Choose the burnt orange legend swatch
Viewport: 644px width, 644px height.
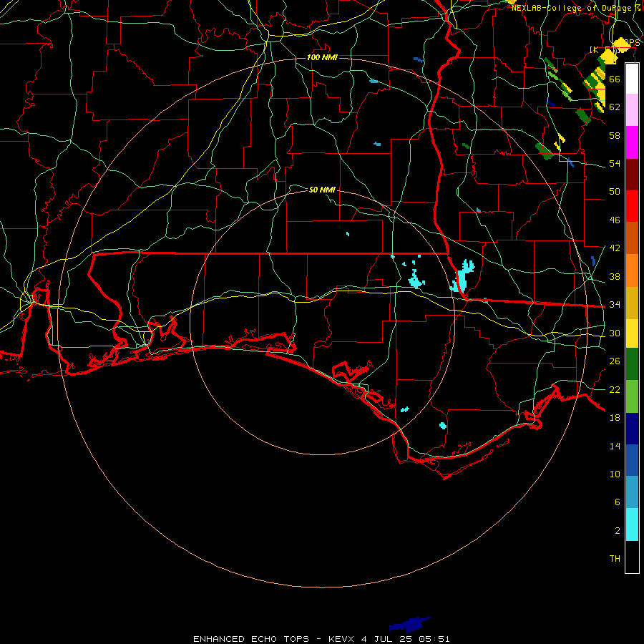pos(632,238)
